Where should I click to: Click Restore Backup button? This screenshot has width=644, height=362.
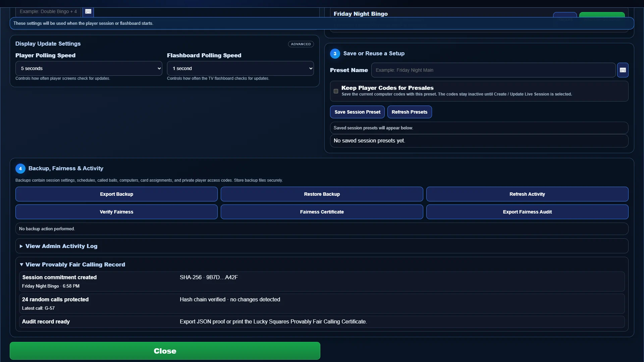[x=322, y=194]
